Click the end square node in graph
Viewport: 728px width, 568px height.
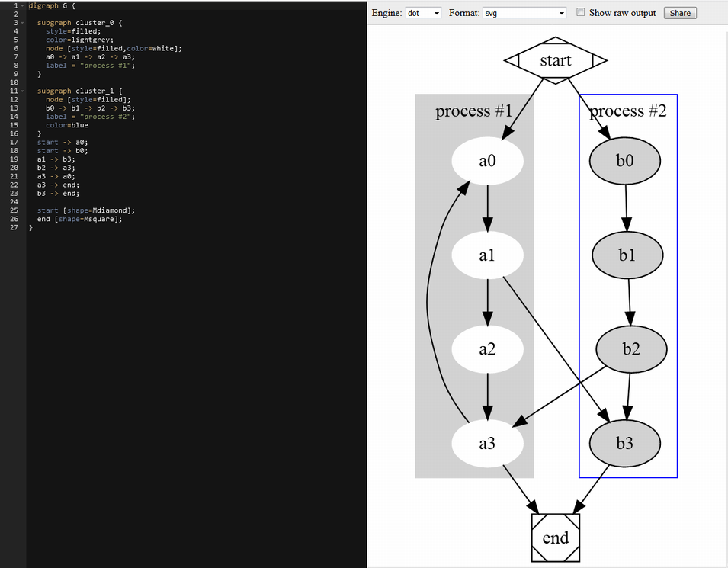556,538
